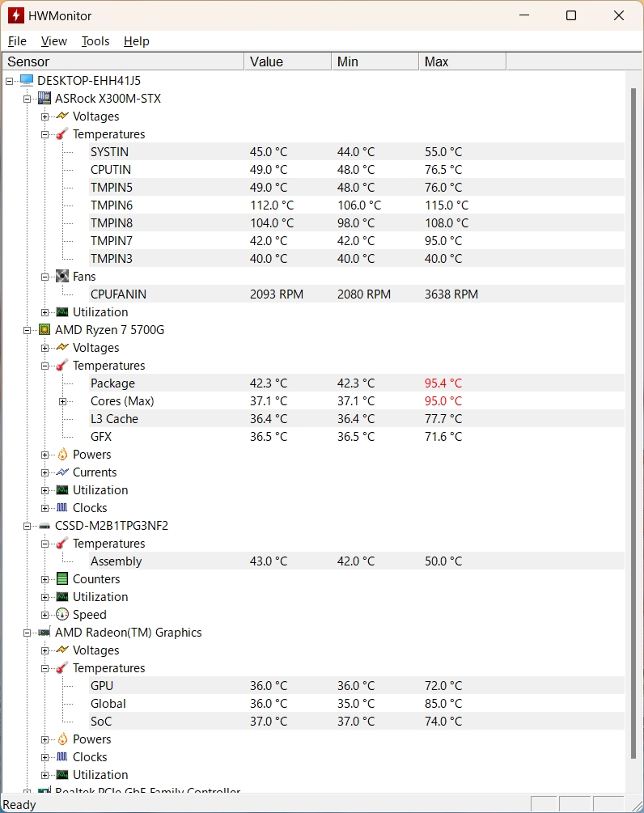Collapse the Fans node

tap(44, 277)
